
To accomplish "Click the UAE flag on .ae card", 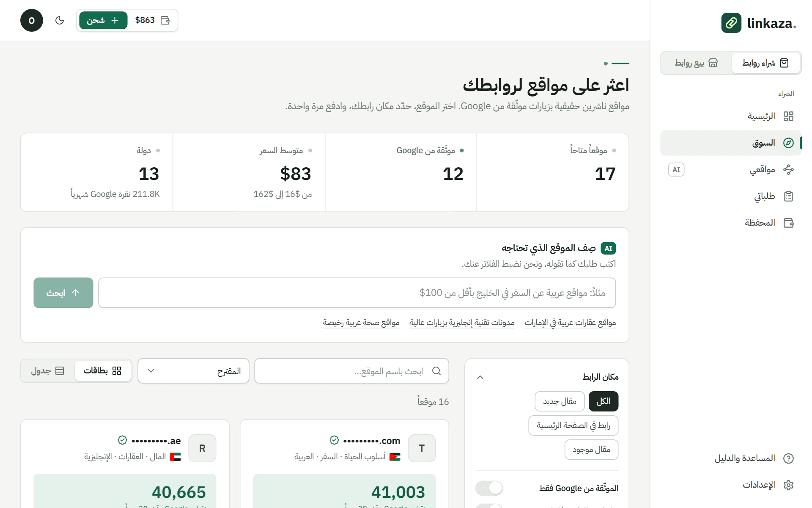I will [176, 457].
